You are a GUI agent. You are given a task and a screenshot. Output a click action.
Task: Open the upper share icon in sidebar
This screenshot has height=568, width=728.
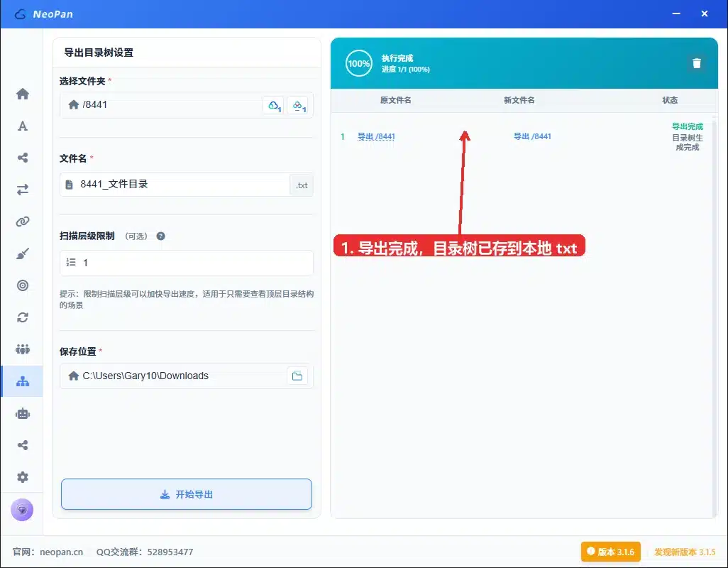[22, 158]
